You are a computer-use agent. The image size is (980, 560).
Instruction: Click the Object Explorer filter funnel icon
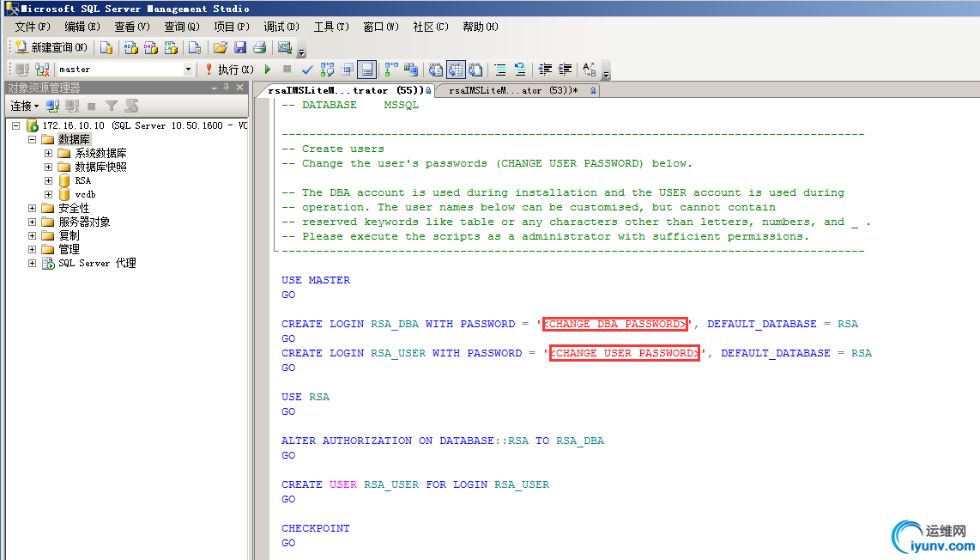112,106
